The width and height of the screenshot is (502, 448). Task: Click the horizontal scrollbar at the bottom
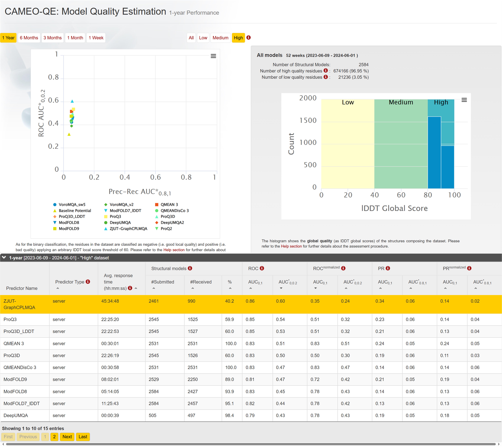pyautogui.click(x=251, y=444)
